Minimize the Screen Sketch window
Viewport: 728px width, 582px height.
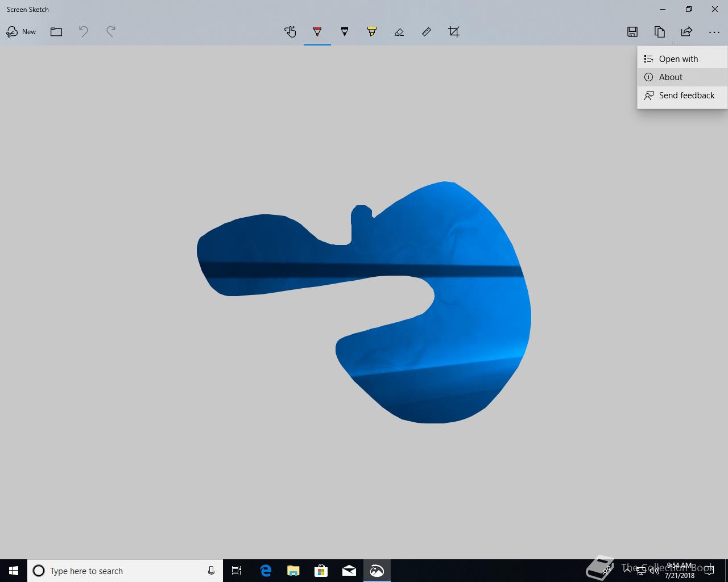663,9
